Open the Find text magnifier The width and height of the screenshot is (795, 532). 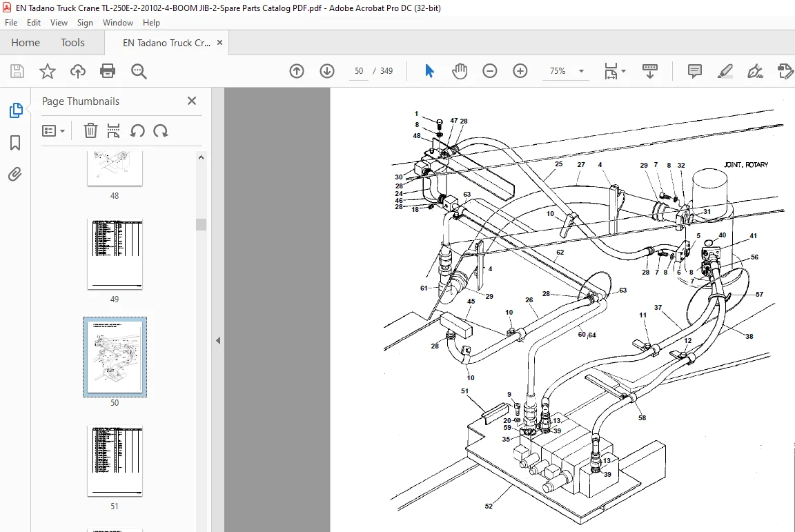(x=139, y=71)
